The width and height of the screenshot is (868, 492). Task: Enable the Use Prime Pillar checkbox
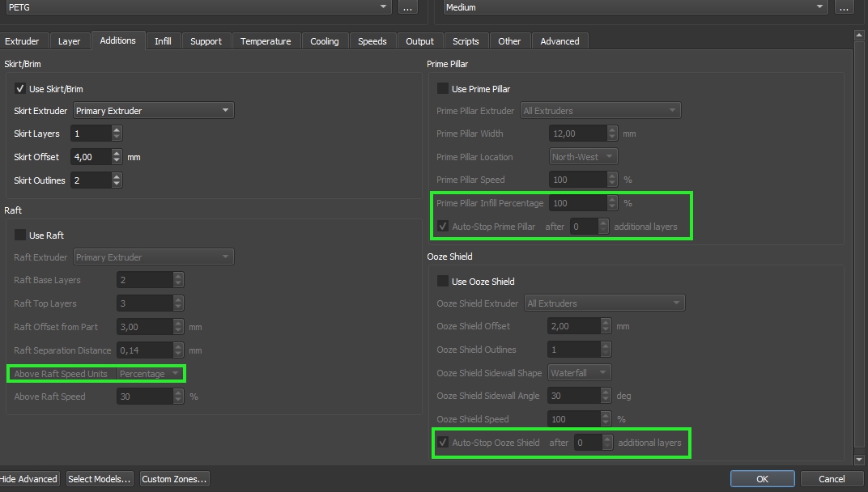pyautogui.click(x=443, y=89)
